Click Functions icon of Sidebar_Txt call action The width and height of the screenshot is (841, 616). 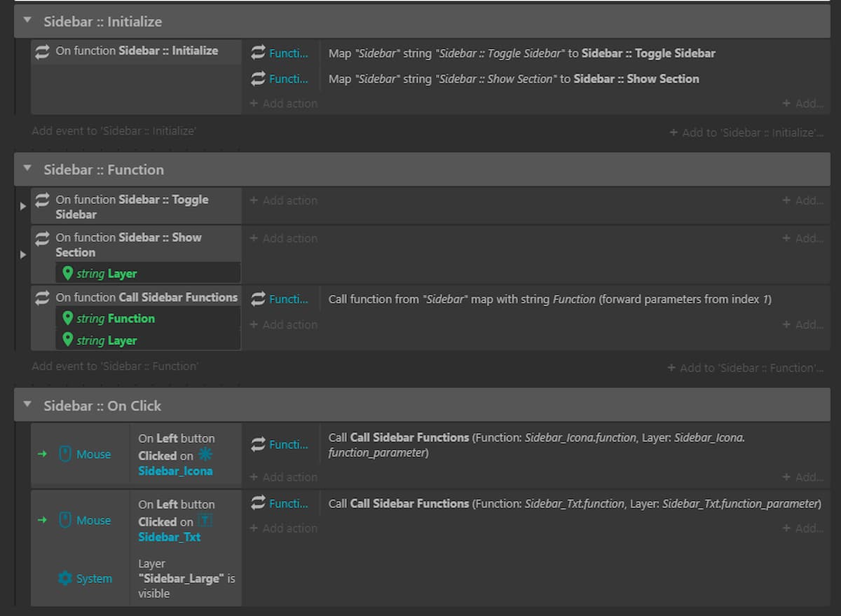(x=258, y=503)
